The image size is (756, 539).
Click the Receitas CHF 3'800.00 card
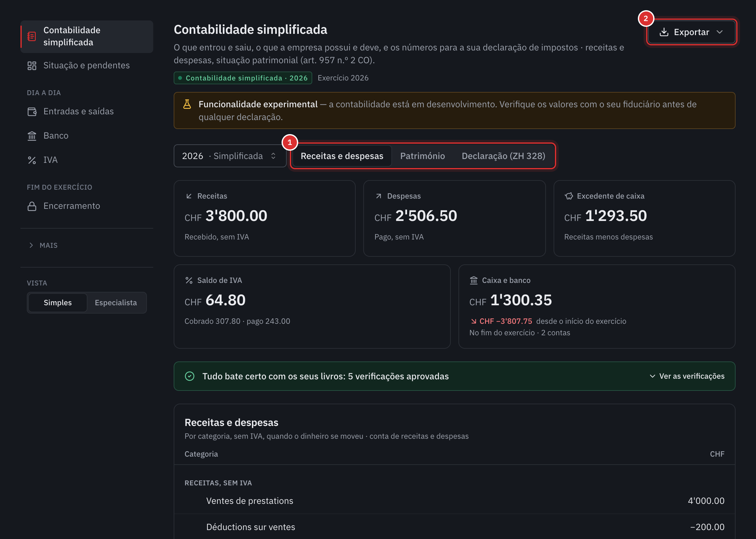(x=264, y=218)
